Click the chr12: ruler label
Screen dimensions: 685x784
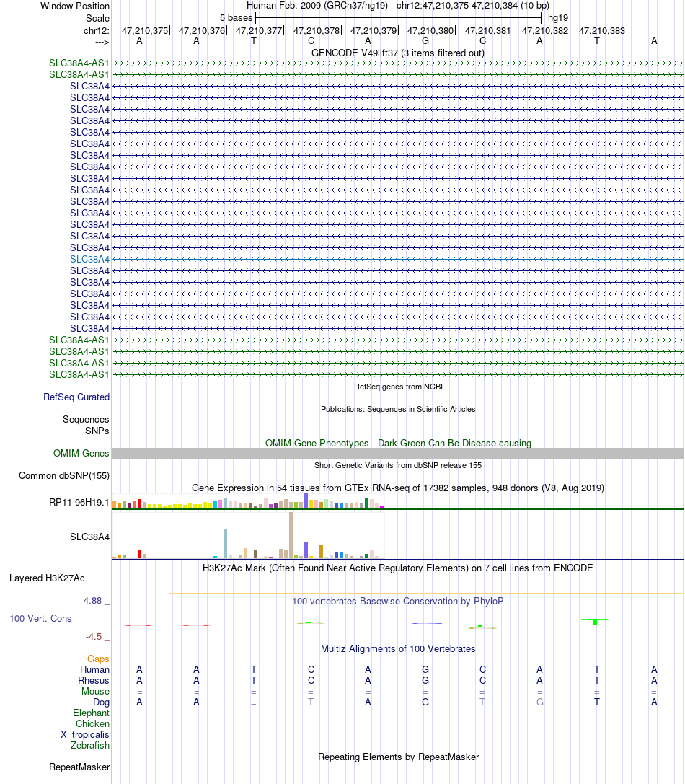pyautogui.click(x=97, y=30)
